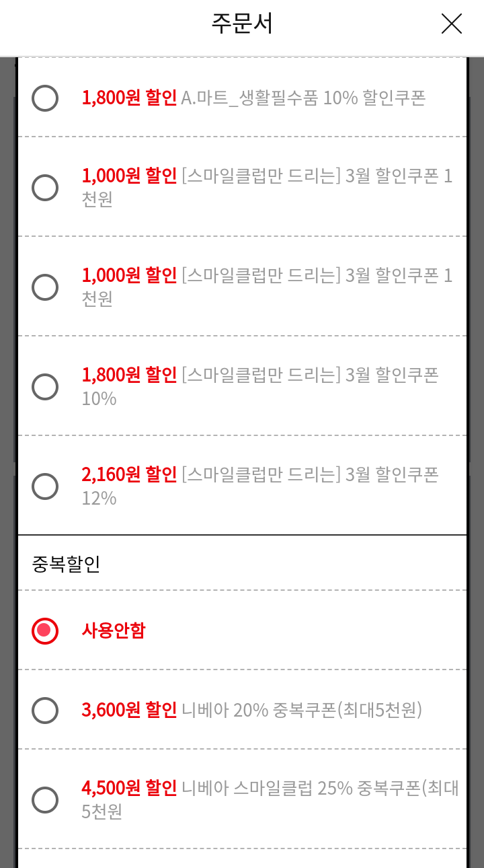Pick the 2,160원 할인 12% coupon radio button
The width and height of the screenshot is (484, 868).
point(45,486)
